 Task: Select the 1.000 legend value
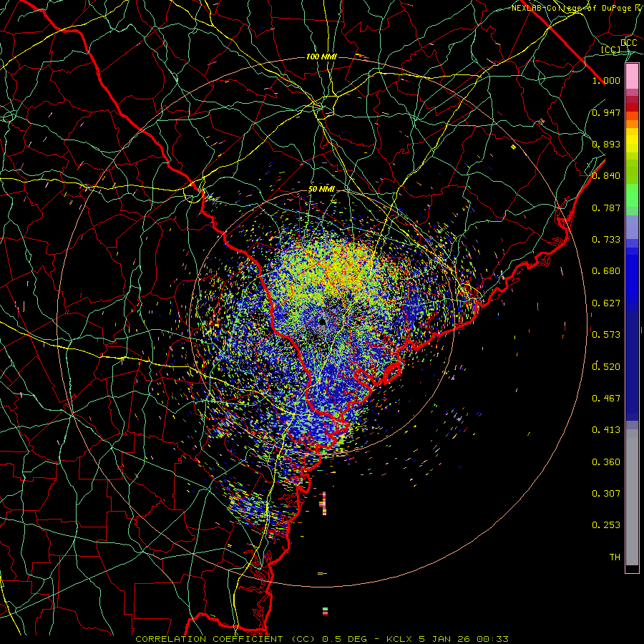pyautogui.click(x=606, y=80)
